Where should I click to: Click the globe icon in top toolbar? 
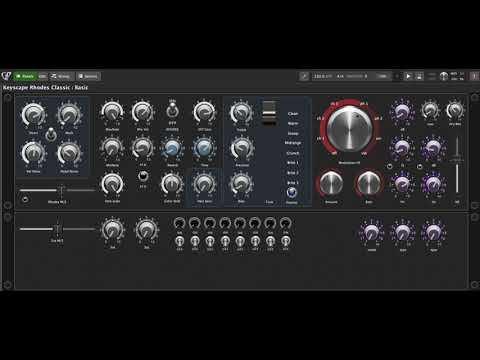(x=444, y=76)
